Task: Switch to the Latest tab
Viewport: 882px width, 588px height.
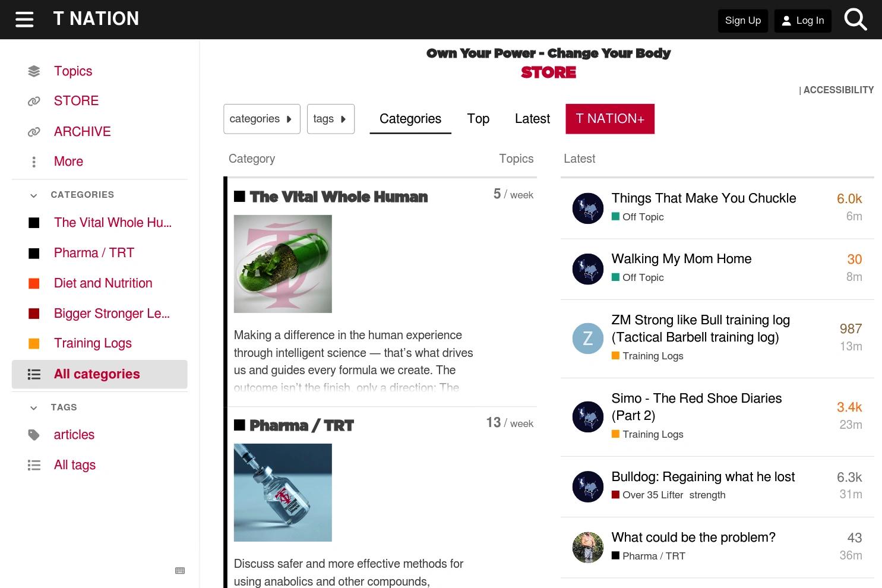Action: pyautogui.click(x=532, y=119)
